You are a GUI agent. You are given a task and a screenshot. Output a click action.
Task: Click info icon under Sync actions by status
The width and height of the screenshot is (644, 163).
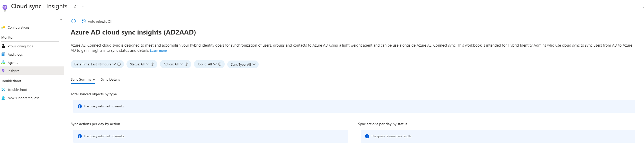367,136
